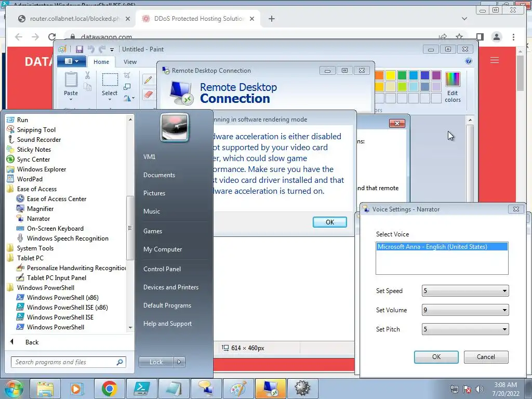Open a new Chrome tab with plus button
Image resolution: width=532 pixels, height=399 pixels.
coord(271,19)
